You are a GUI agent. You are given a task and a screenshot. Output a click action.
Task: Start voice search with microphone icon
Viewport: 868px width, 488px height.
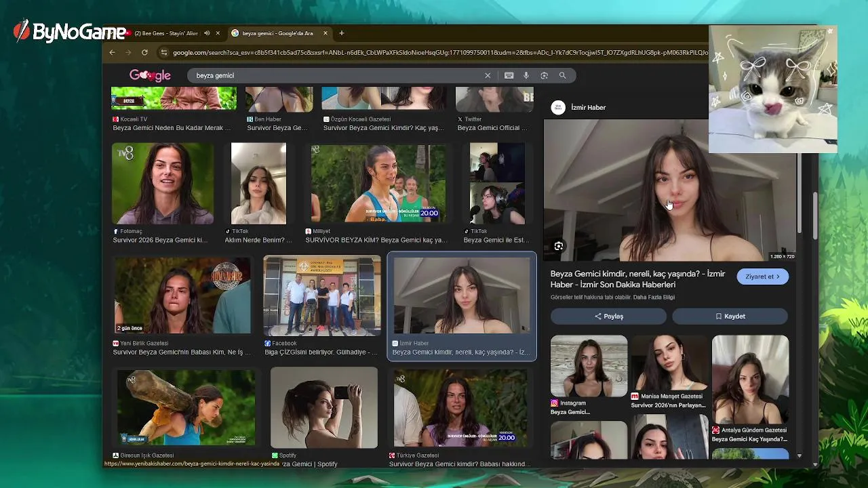[526, 75]
